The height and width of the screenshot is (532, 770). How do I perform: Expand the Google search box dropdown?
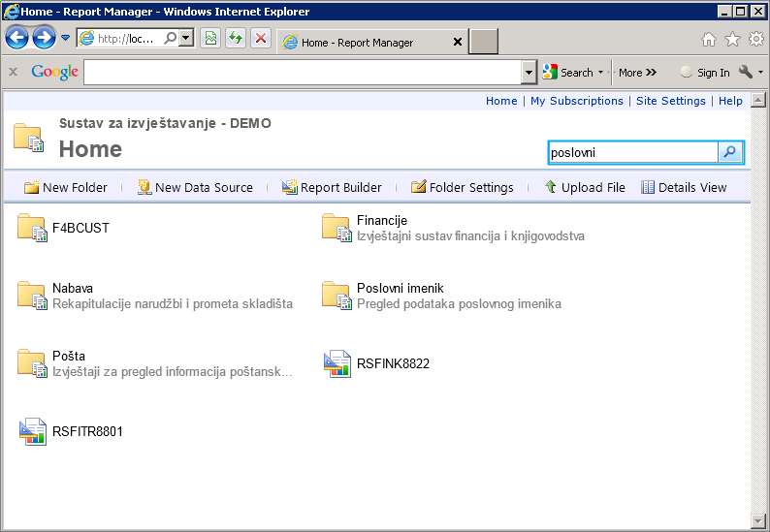coord(529,73)
